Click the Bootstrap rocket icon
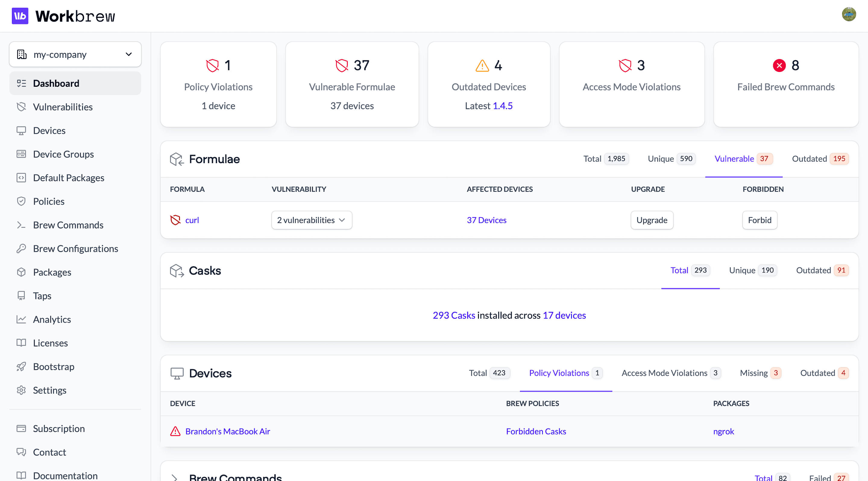The image size is (868, 481). click(x=21, y=367)
